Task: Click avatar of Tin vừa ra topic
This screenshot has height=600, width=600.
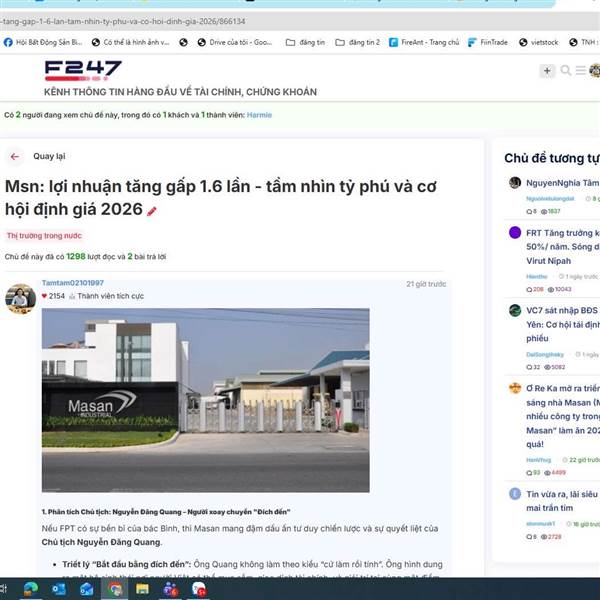Action: (515, 494)
